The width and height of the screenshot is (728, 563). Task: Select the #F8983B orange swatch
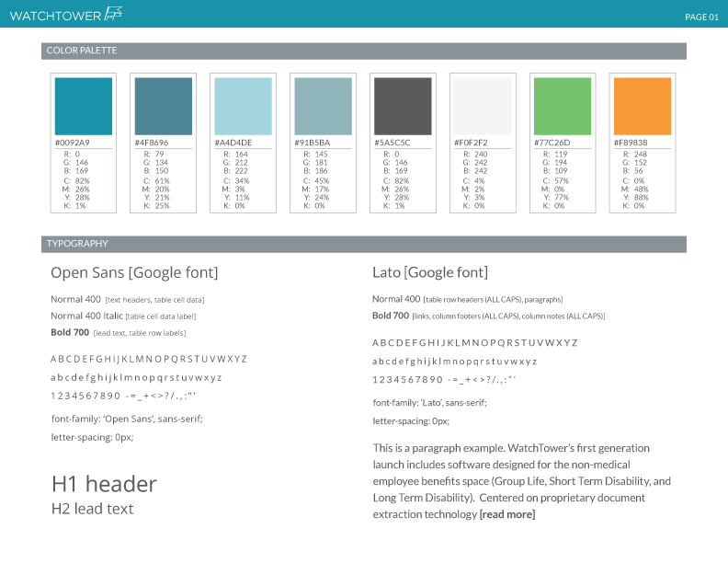[x=643, y=107]
